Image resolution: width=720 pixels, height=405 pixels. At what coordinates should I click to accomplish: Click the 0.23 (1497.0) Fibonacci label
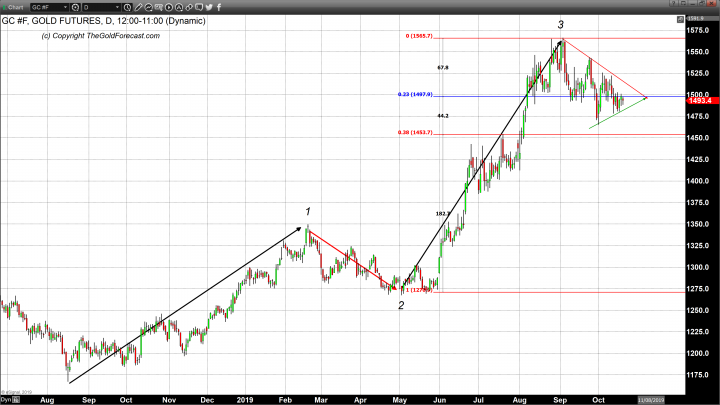(x=415, y=94)
